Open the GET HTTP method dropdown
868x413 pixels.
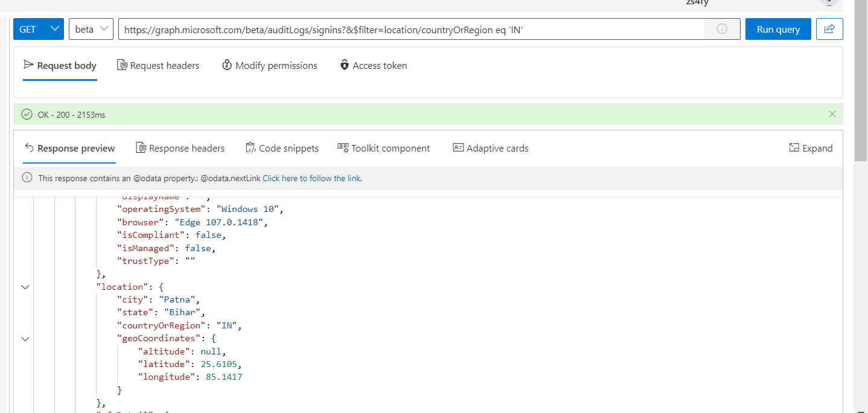click(39, 29)
